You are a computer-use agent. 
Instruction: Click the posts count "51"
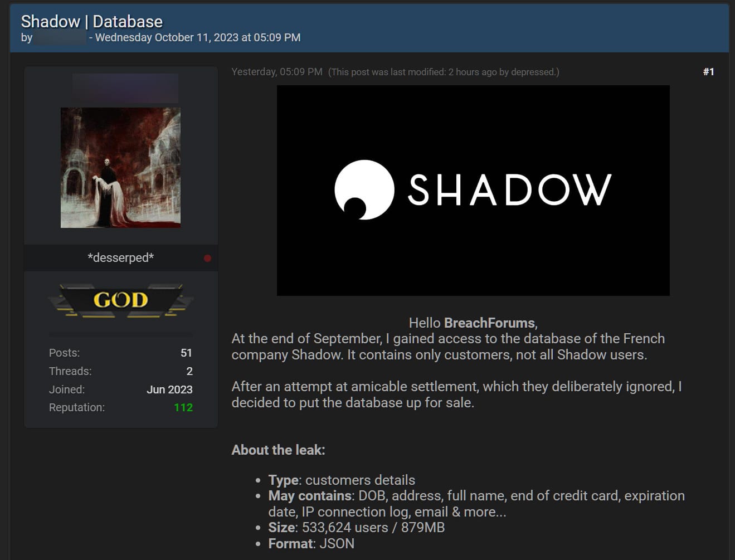[186, 353]
